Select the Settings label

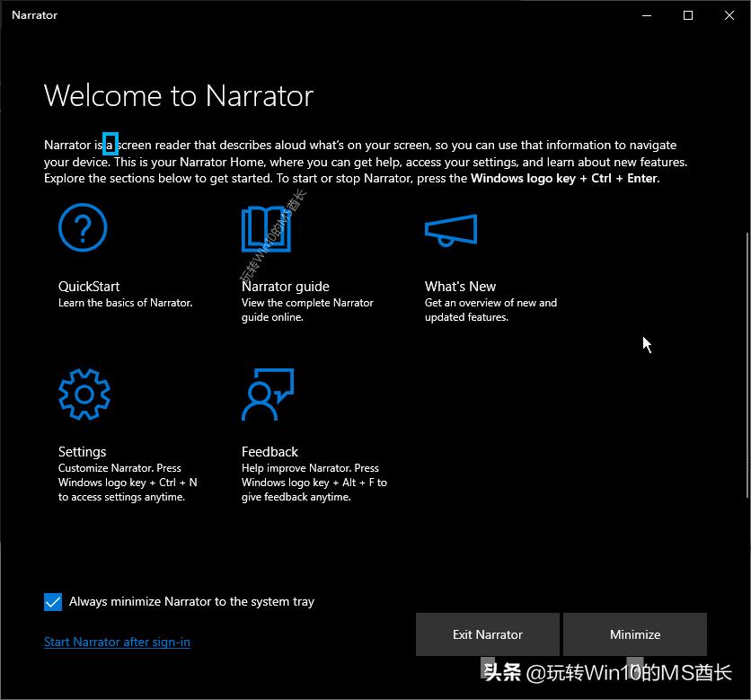click(x=82, y=452)
